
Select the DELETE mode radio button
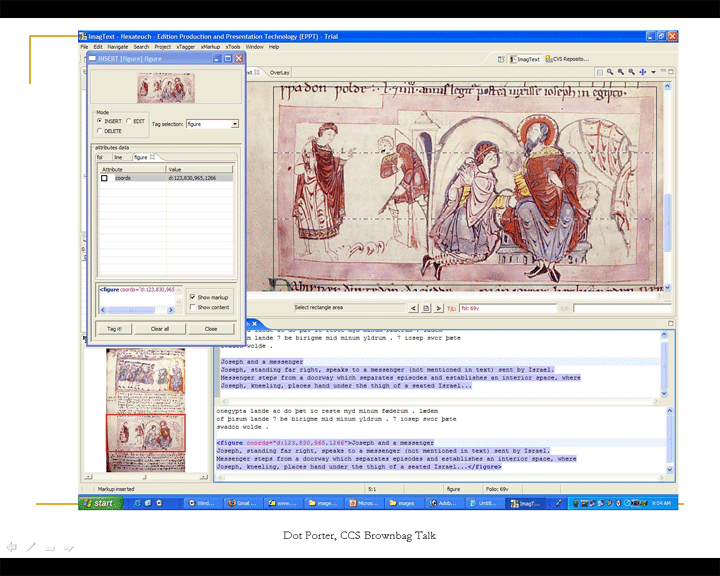click(100, 131)
